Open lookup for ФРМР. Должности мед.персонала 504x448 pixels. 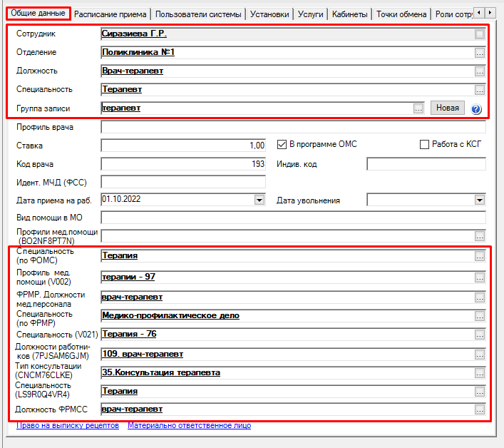pyautogui.click(x=480, y=297)
